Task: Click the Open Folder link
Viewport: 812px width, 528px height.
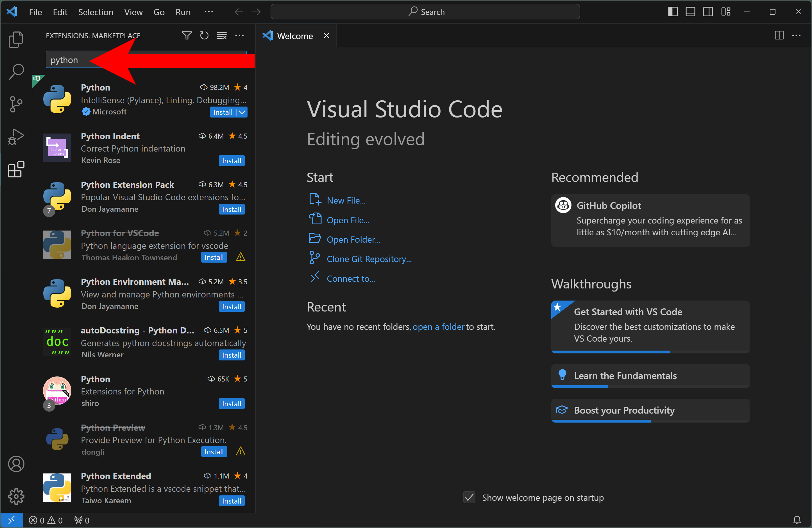Action: click(x=353, y=240)
